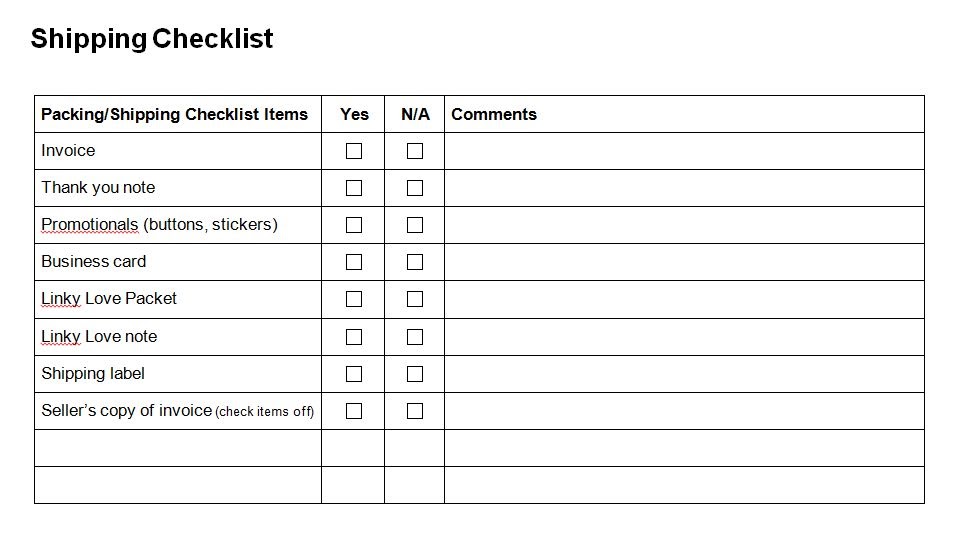Viewport: 960px width, 548px height.
Task: Check the Yes box for Invoice
Action: point(354,151)
